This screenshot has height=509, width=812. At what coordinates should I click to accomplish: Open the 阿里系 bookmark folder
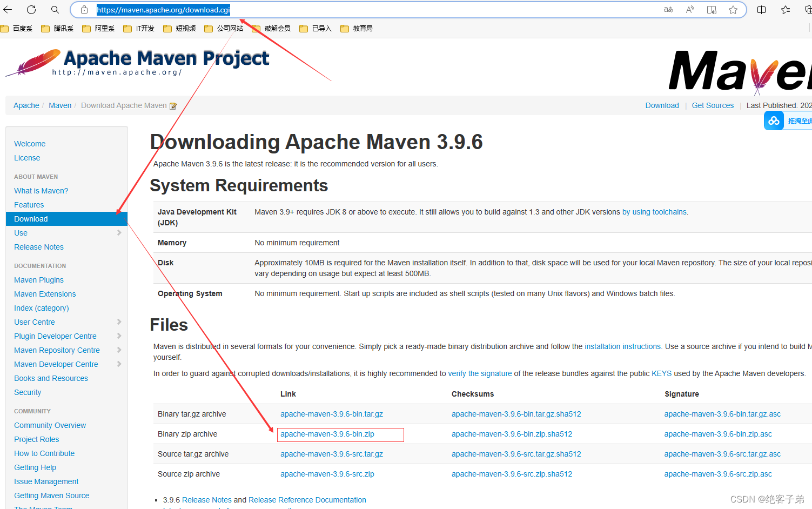[x=98, y=29]
